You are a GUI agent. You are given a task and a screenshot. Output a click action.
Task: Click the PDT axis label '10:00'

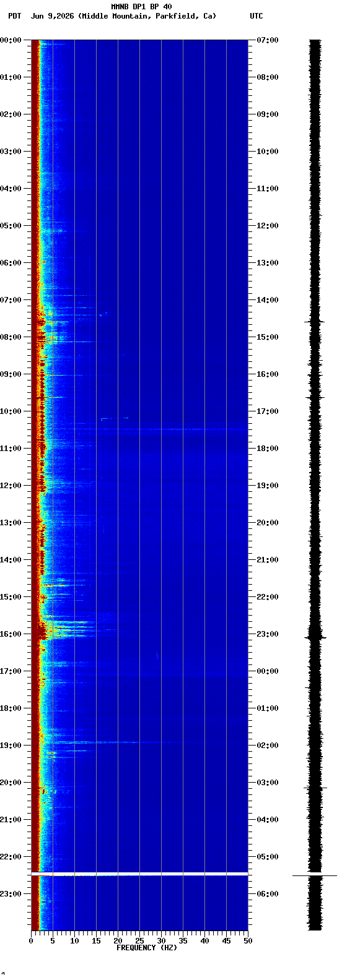click(x=11, y=411)
